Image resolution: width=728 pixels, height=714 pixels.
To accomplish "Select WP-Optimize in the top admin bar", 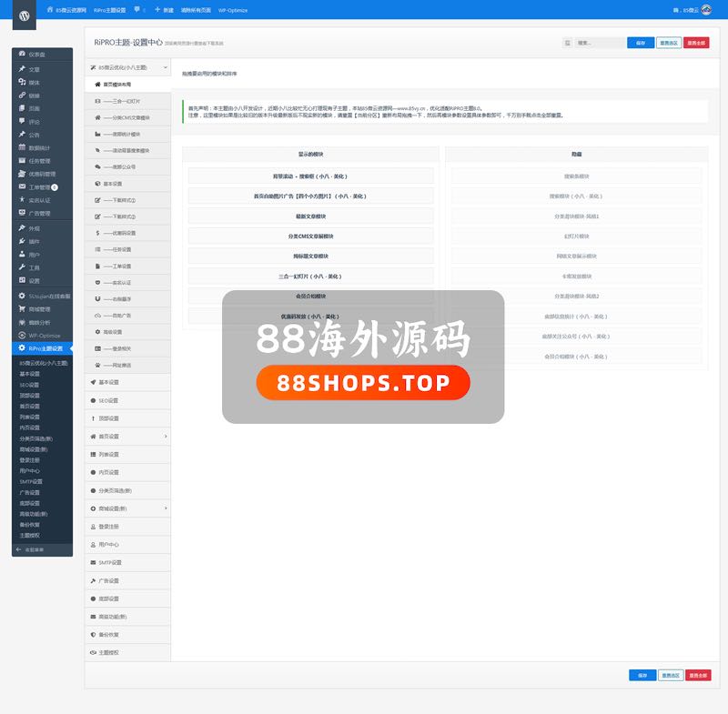I will click(232, 10).
